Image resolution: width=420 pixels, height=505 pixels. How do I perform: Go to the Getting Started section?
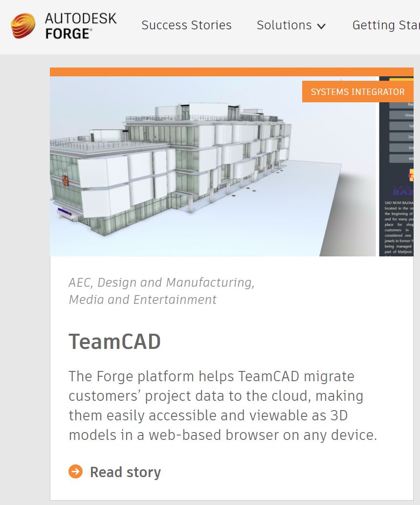(386, 25)
